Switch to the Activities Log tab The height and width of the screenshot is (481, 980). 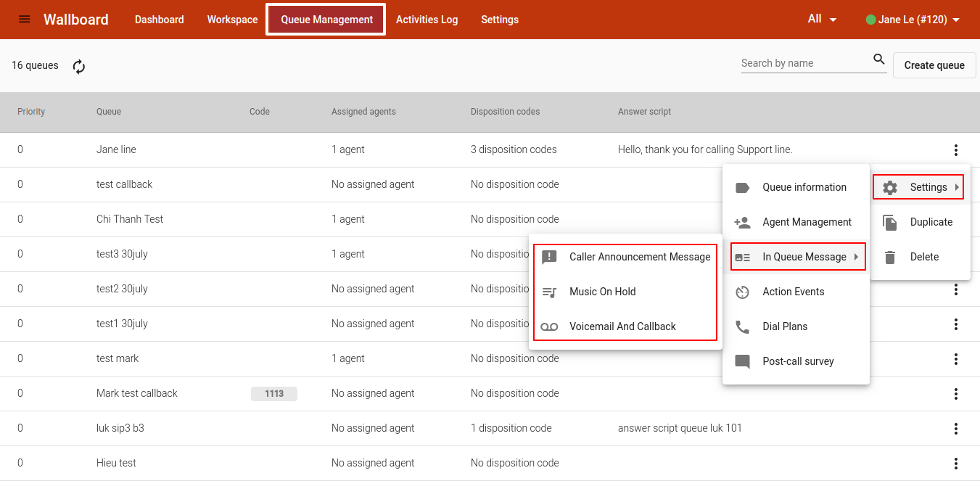click(x=427, y=20)
